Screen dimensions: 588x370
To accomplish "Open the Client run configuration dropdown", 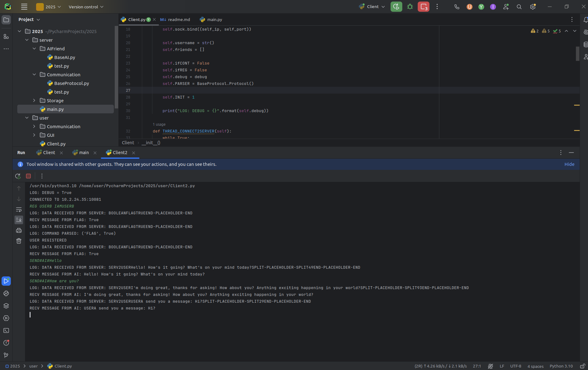I will (372, 7).
